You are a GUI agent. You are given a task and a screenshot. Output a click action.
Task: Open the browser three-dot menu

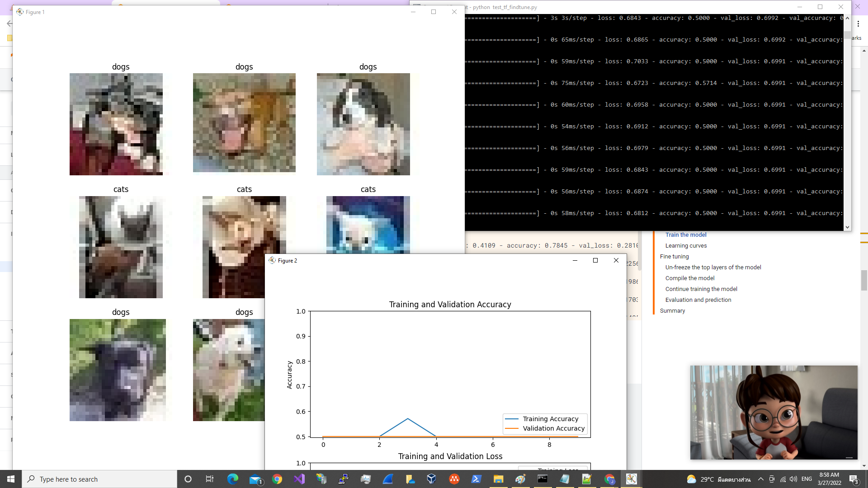[x=858, y=23]
